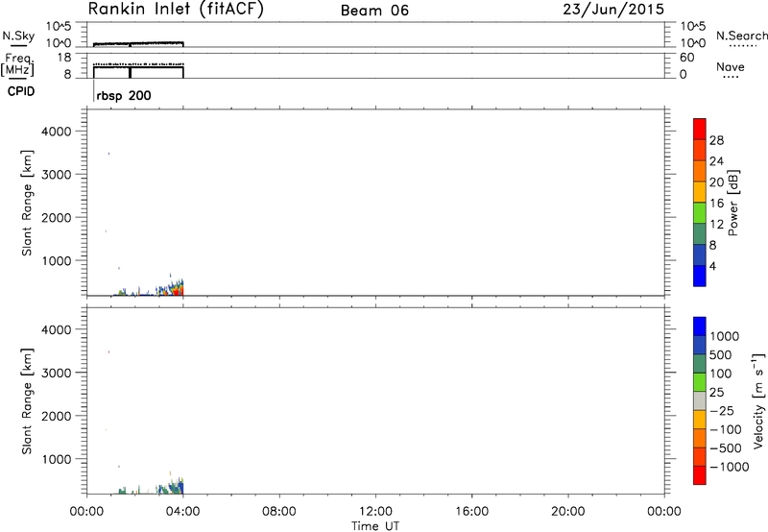
Task: Click "Slant Range [km]" label of velocity panel
Action: (27, 401)
